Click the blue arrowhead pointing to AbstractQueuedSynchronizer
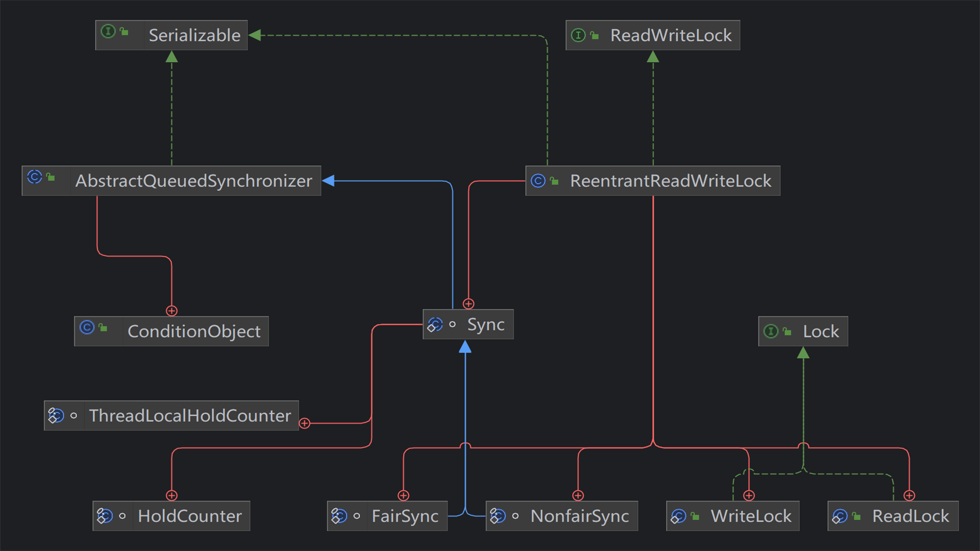 pyautogui.click(x=329, y=181)
